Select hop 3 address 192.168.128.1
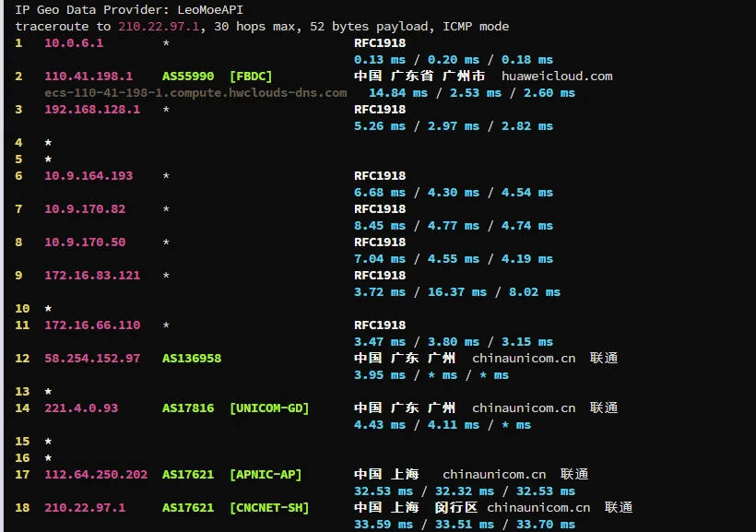This screenshot has height=532, width=756. [x=92, y=109]
